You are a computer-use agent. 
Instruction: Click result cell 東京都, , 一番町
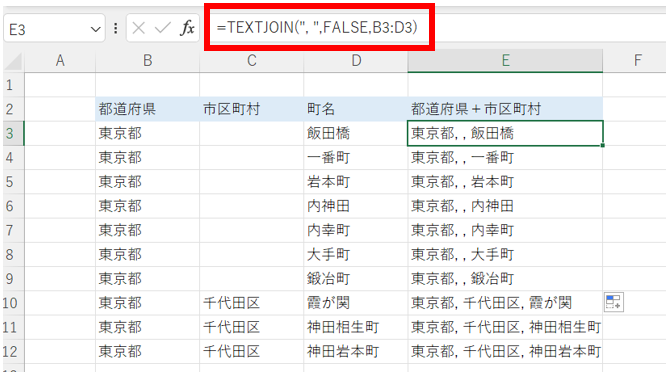[x=505, y=158]
